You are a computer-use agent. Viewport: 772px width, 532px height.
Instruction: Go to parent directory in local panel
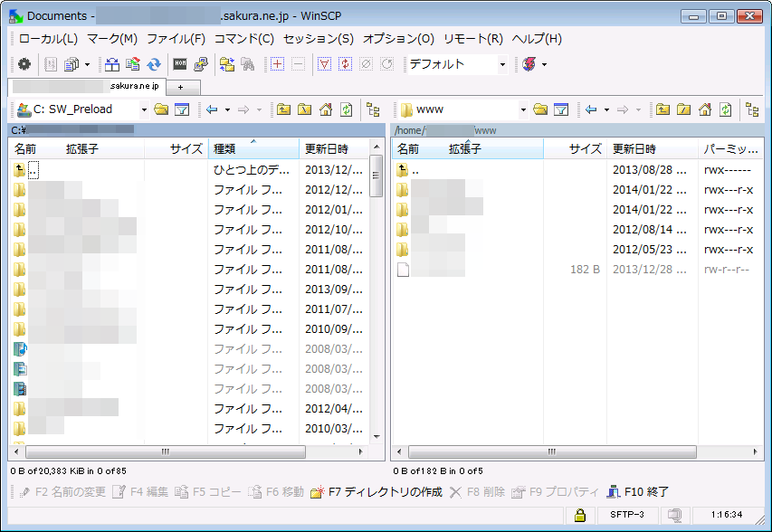[x=283, y=109]
